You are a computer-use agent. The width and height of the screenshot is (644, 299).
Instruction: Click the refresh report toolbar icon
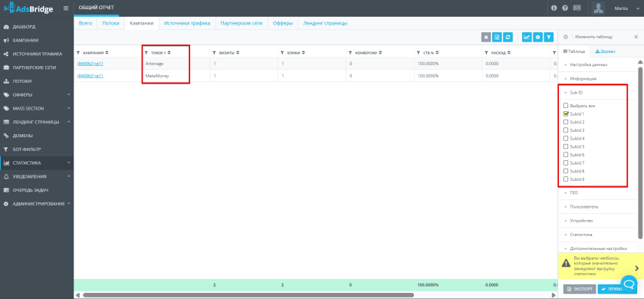pyautogui.click(x=508, y=37)
